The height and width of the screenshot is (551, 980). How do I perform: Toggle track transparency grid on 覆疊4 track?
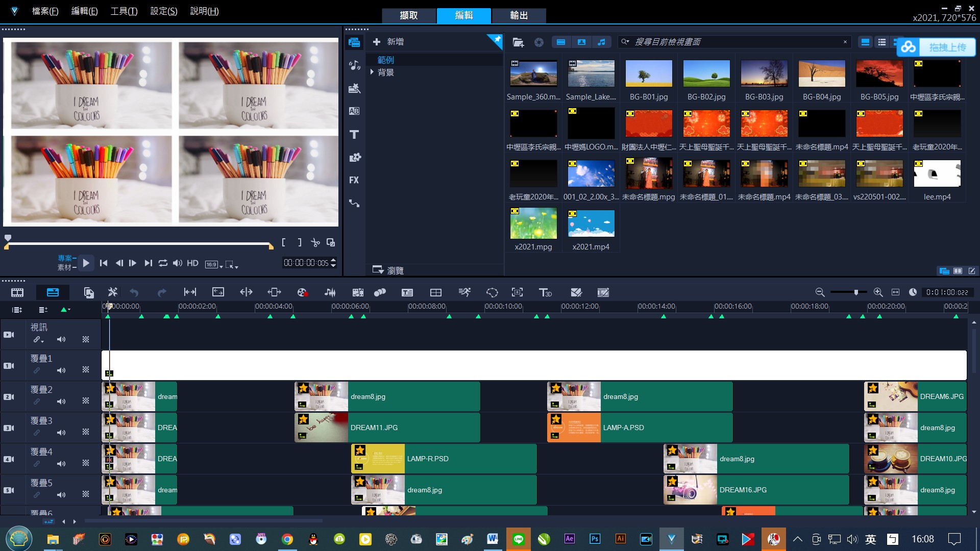(86, 463)
